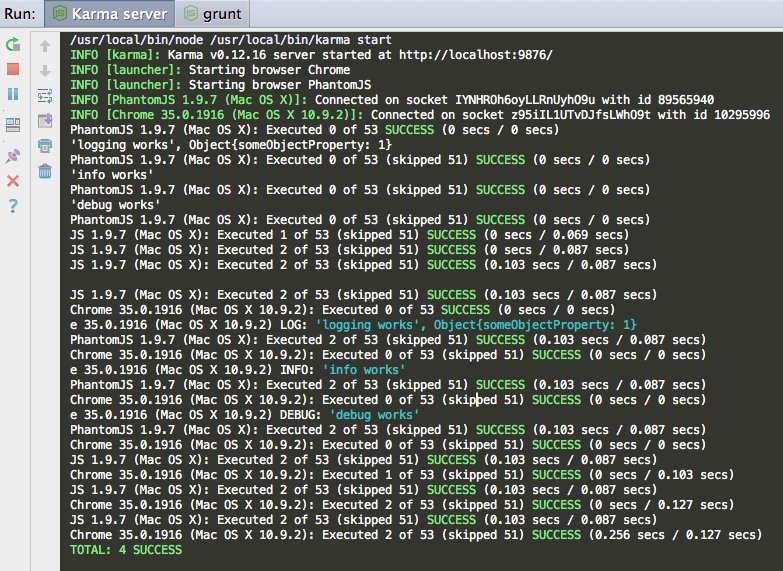Click the cyan 'debug works' log text
Screen dimensions: 783x571
pyautogui.click(x=369, y=415)
